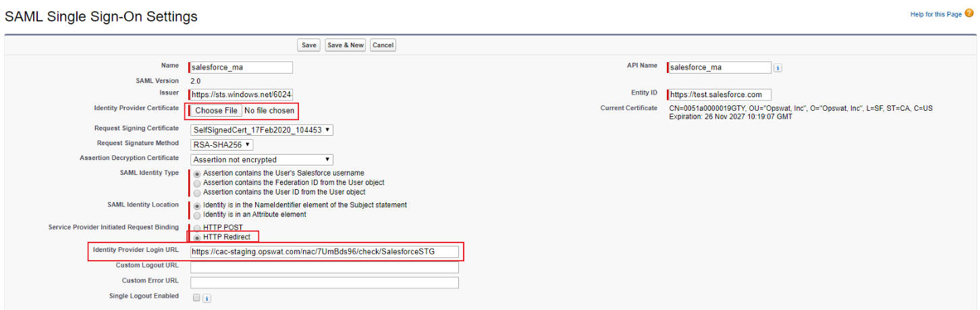Click the Issuer input field
Screen dimensions: 980x310
pos(242,95)
